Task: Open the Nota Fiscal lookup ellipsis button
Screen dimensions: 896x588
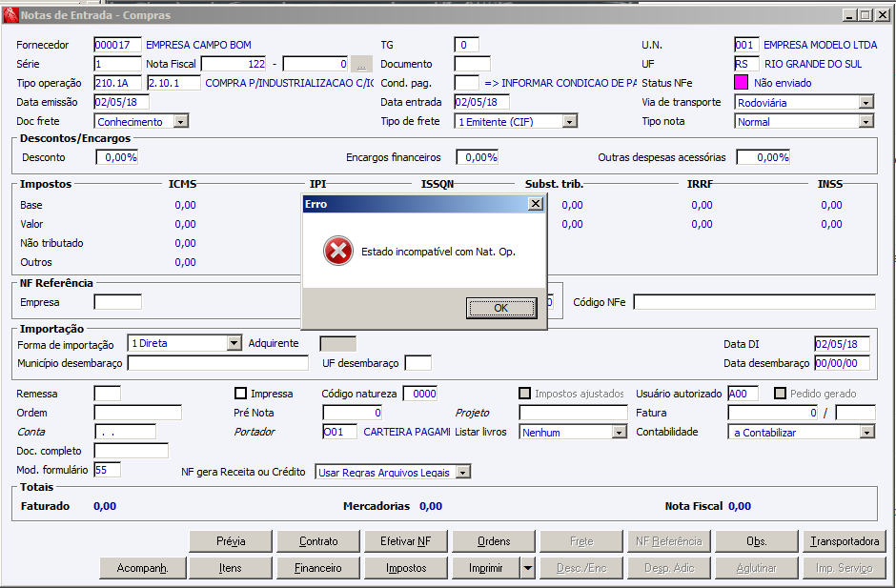Action: pyautogui.click(x=361, y=64)
